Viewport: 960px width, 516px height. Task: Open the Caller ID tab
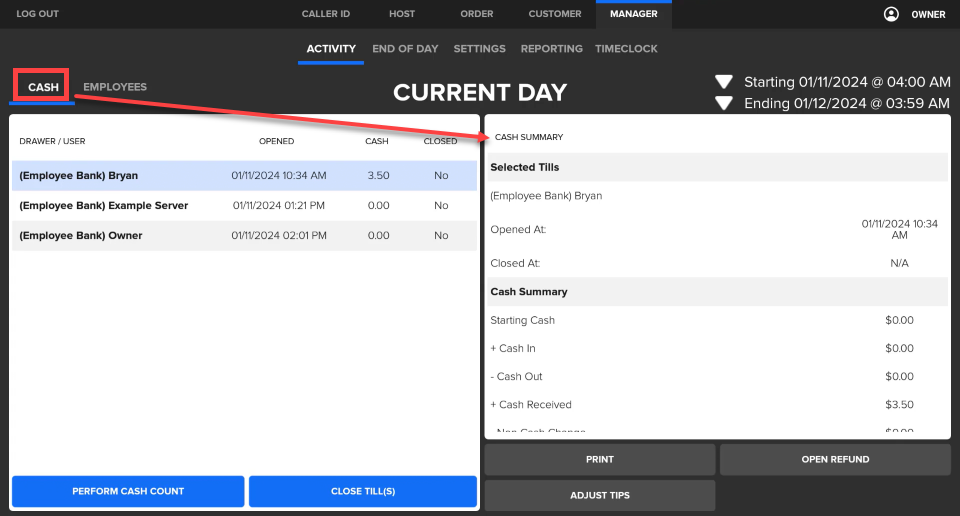click(x=325, y=14)
